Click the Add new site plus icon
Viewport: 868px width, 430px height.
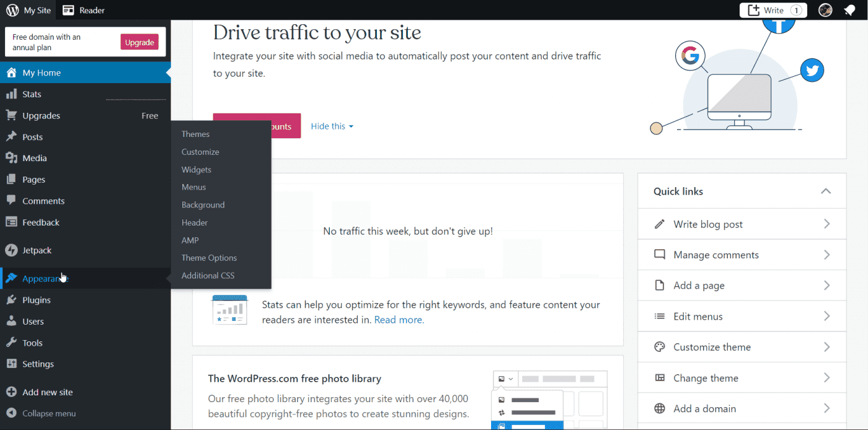click(x=11, y=392)
